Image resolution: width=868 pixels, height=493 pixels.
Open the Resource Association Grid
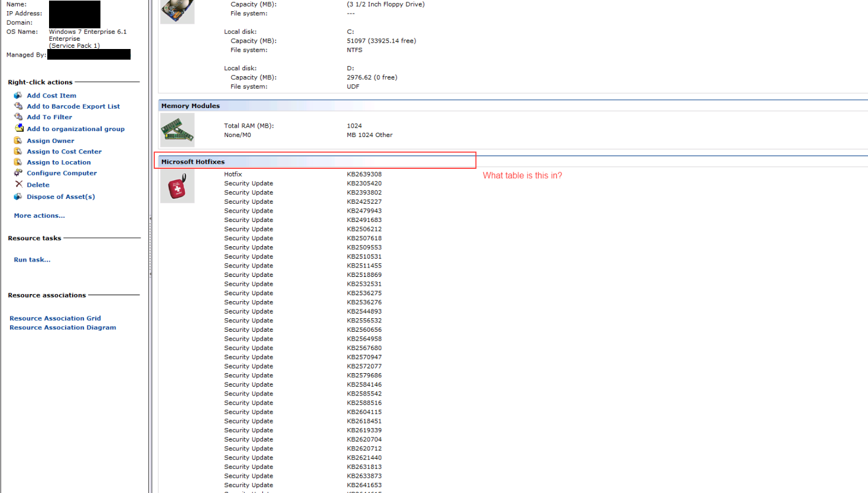point(55,318)
